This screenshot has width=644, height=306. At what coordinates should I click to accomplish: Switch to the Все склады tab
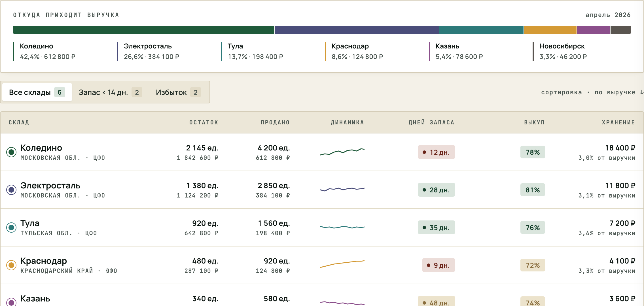pos(37,92)
